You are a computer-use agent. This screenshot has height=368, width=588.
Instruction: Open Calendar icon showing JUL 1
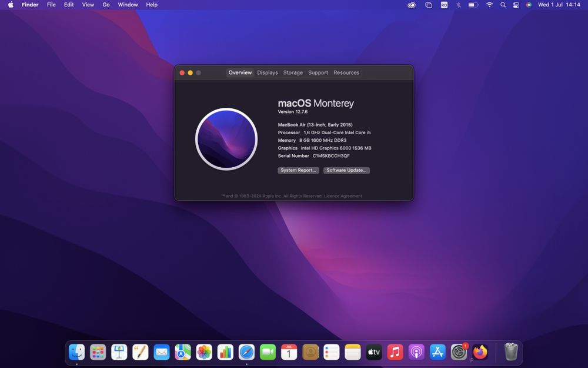pos(289,352)
